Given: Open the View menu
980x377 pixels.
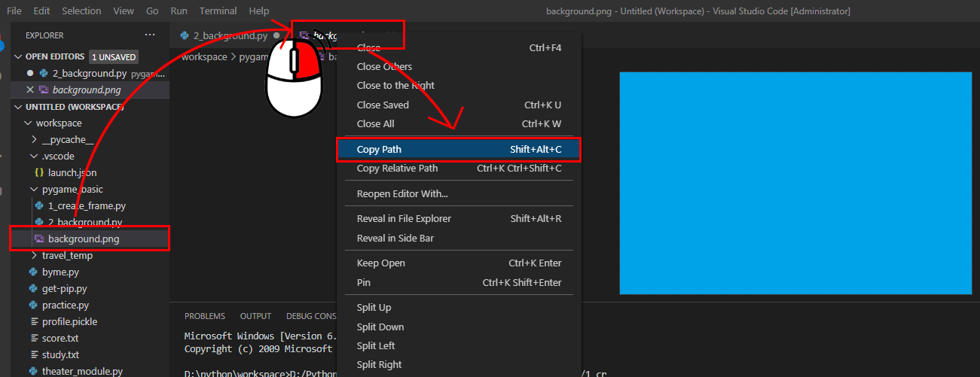Looking at the screenshot, I should 123,11.
